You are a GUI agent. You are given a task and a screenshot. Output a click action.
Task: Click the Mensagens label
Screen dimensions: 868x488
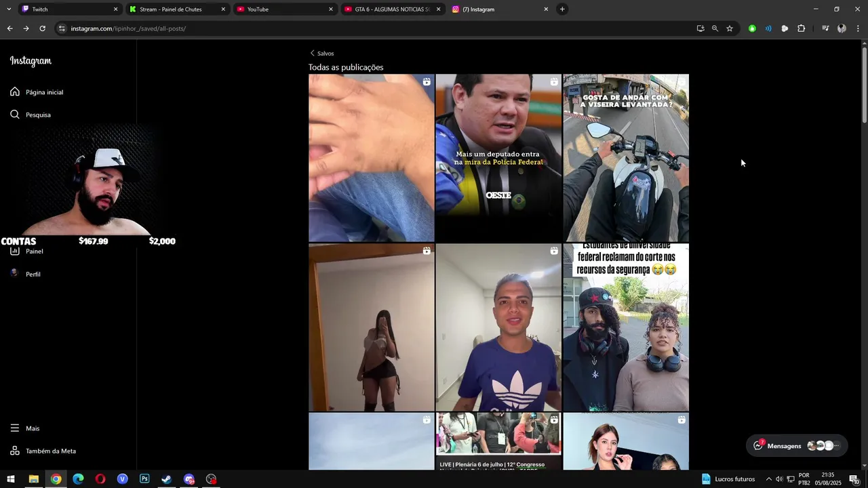(784, 446)
